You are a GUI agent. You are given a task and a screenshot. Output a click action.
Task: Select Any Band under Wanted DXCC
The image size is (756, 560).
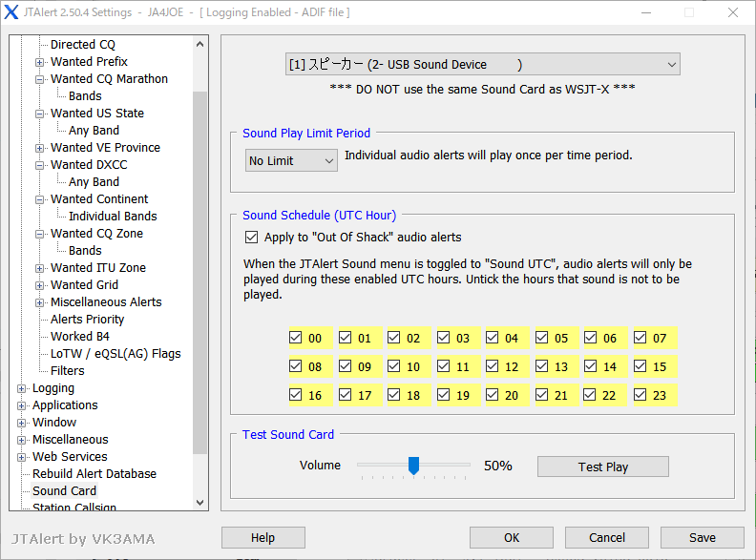pyautogui.click(x=94, y=181)
